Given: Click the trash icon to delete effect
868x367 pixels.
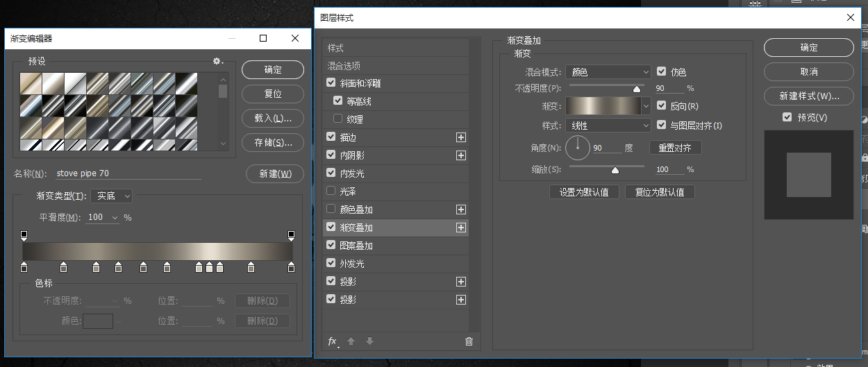Looking at the screenshot, I should pyautogui.click(x=469, y=341).
